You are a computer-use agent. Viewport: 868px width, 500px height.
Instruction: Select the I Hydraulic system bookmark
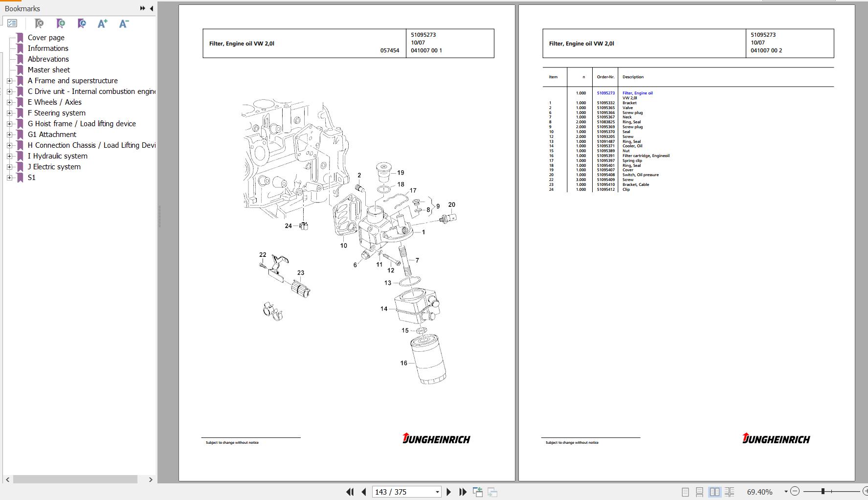pyautogui.click(x=57, y=156)
